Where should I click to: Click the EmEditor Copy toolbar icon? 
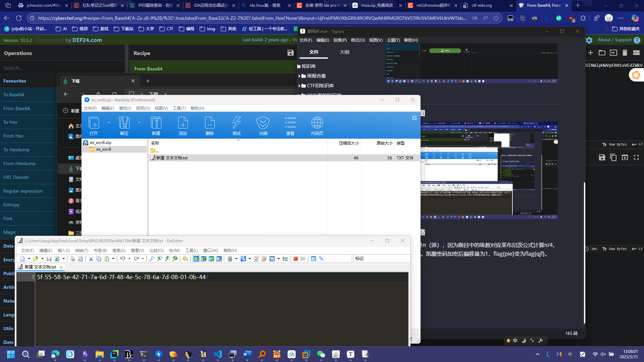point(99,259)
